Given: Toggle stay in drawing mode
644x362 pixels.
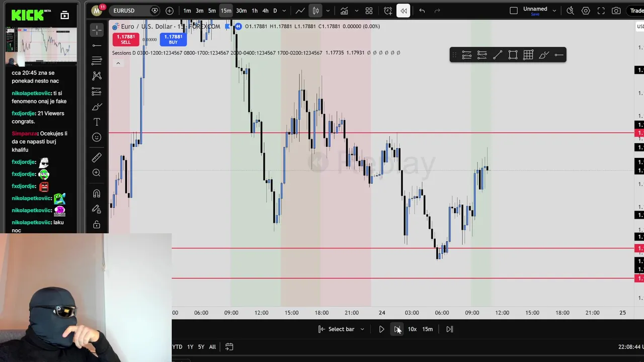Looking at the screenshot, I should pyautogui.click(x=97, y=209).
